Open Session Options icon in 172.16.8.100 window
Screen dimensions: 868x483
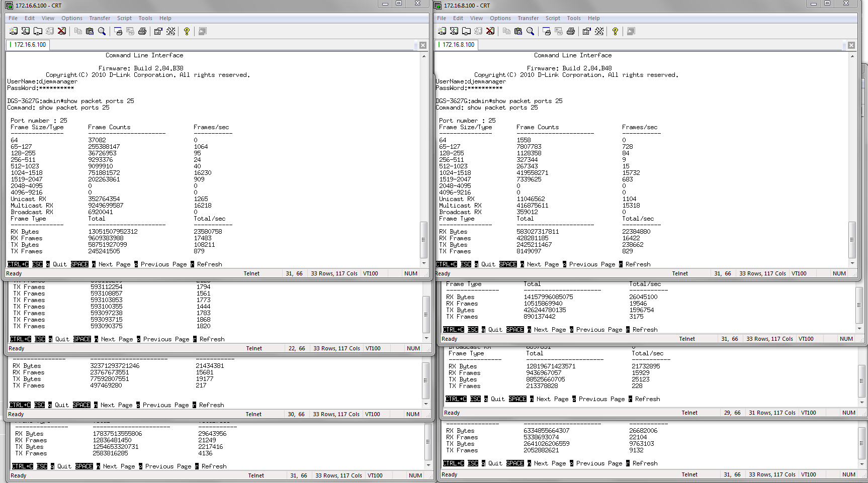point(587,31)
